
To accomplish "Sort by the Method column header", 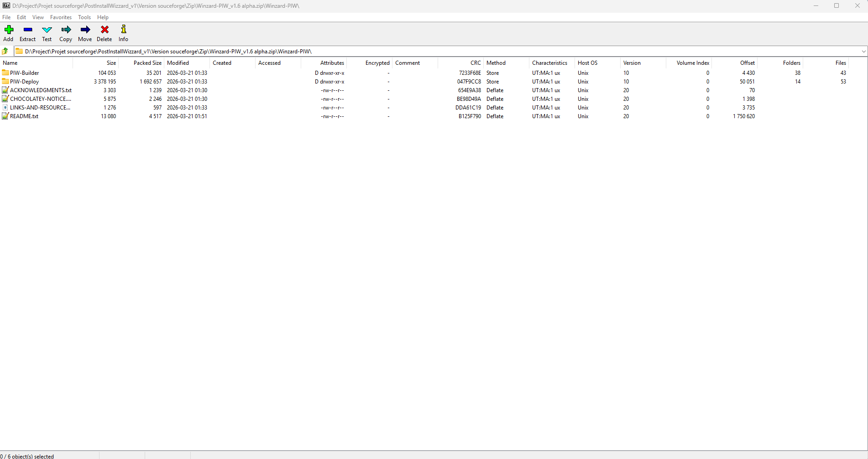I will point(507,63).
